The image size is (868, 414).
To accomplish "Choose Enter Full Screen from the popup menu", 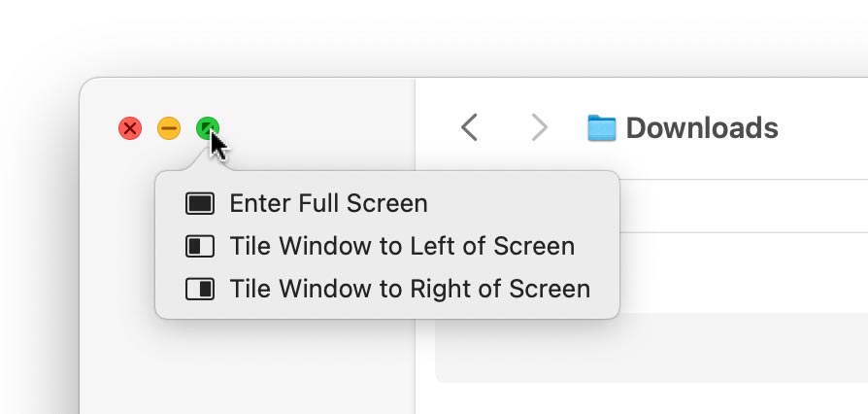I will click(x=328, y=203).
